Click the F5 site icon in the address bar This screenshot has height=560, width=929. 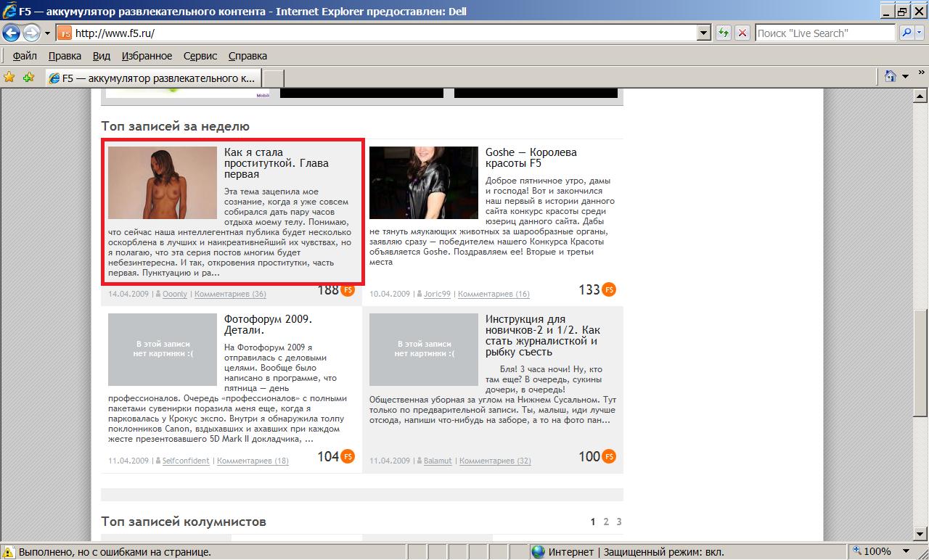(x=65, y=33)
